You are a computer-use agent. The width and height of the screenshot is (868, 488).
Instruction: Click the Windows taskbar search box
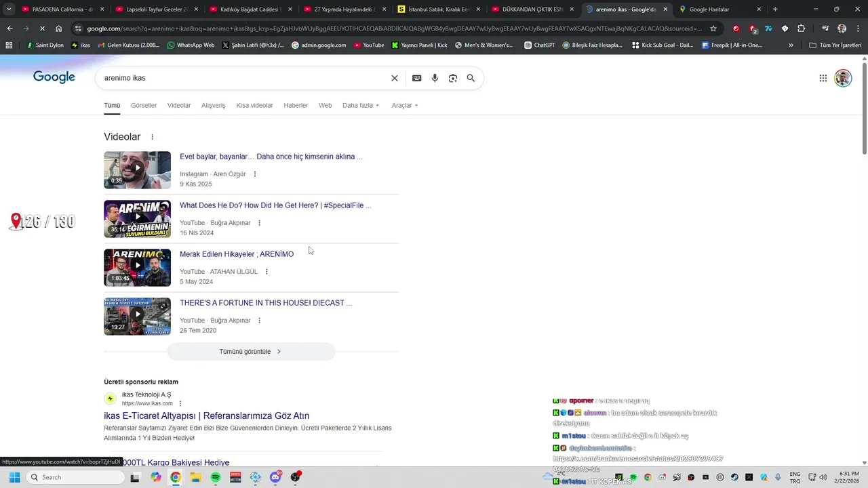click(75, 477)
